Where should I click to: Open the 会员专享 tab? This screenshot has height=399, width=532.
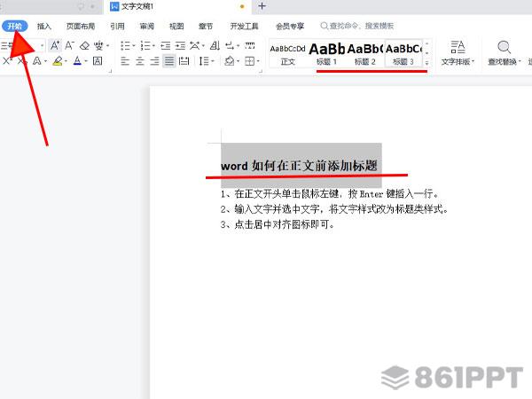[290, 26]
